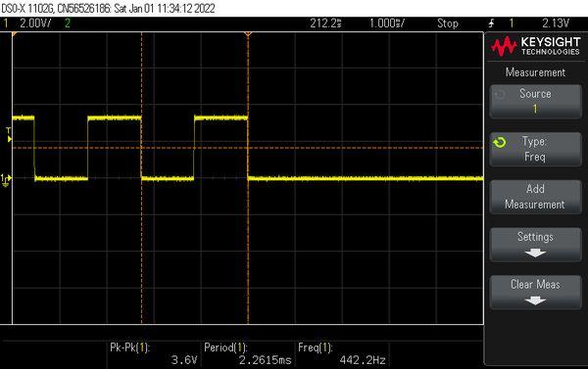
Task: Click the trigger level T marker on left edge
Action: click(9, 135)
